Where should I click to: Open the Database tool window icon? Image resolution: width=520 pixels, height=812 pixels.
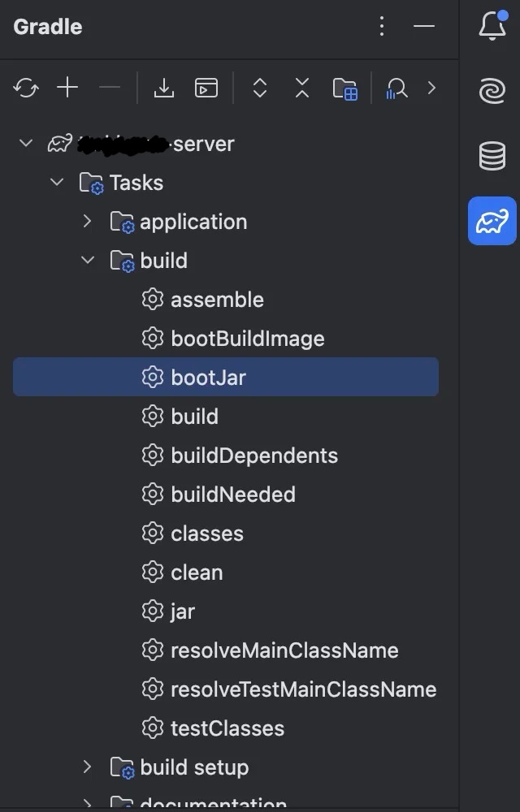click(492, 155)
